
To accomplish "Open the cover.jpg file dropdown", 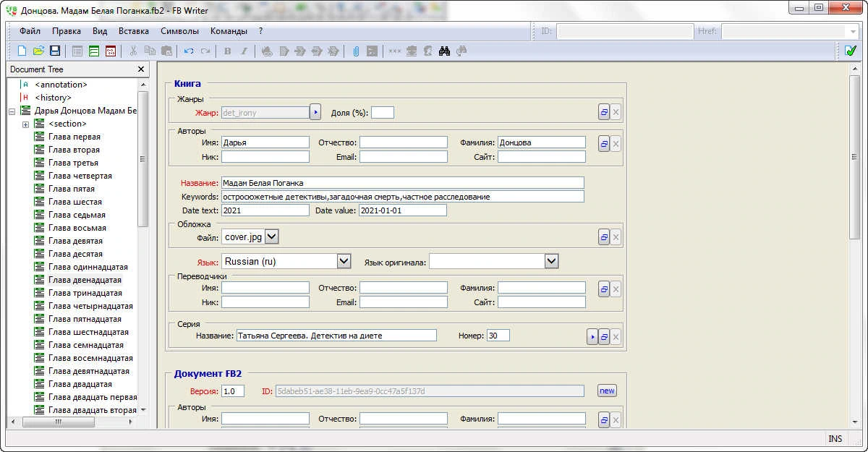I will (272, 236).
